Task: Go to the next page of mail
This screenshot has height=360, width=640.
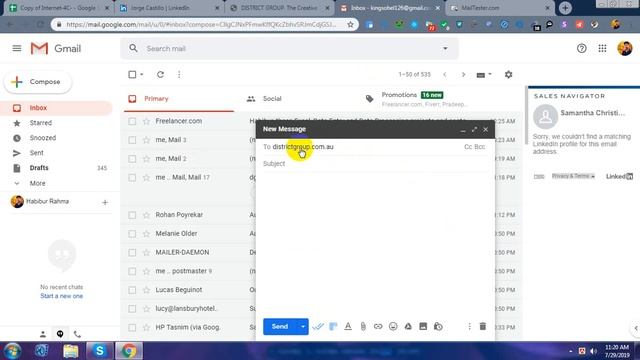Action: click(463, 75)
